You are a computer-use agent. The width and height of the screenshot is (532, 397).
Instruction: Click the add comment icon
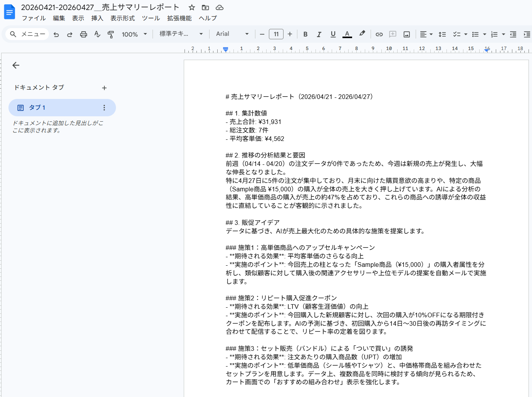[x=393, y=34]
